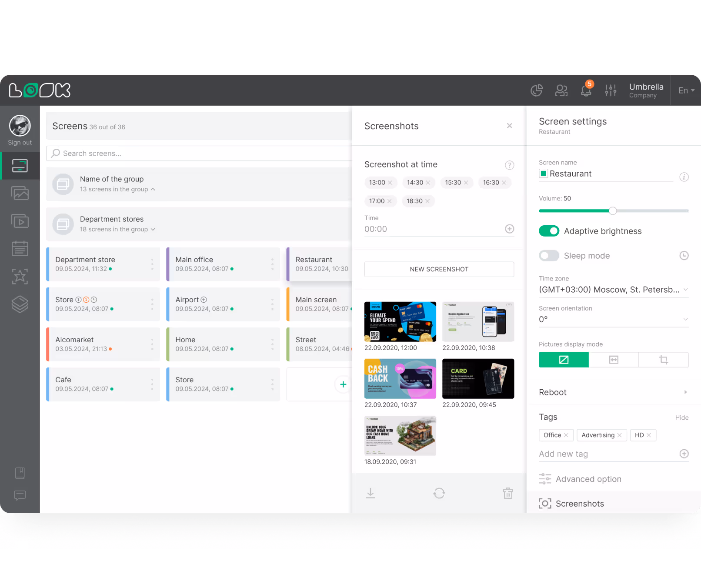This screenshot has width=701, height=588.
Task: Expand Department stores group screens
Action: point(153,229)
